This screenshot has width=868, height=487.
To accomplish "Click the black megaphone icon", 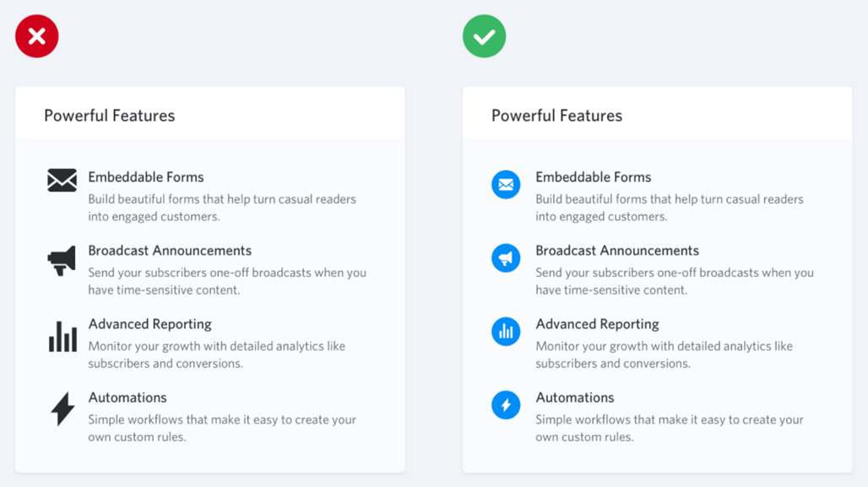I will [x=62, y=261].
